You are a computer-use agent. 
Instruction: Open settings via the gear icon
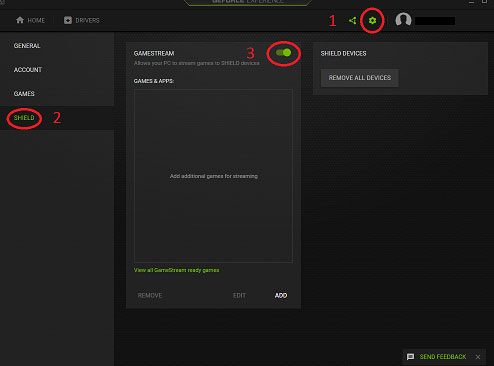(372, 21)
